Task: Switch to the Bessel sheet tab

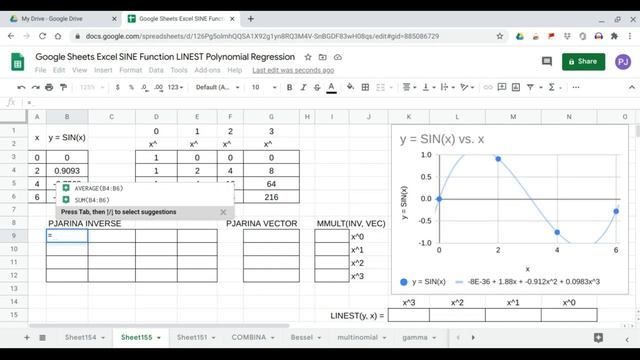Action: click(302, 338)
